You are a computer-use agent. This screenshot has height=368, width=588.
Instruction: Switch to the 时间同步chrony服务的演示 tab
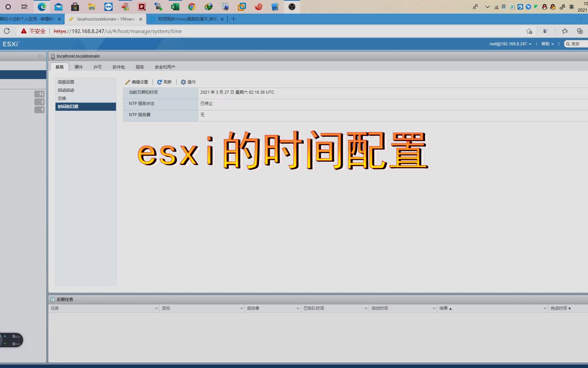click(x=187, y=19)
